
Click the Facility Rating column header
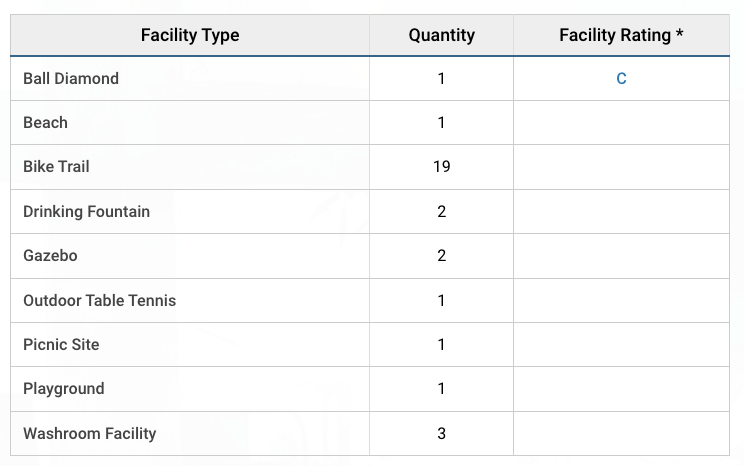(621, 35)
